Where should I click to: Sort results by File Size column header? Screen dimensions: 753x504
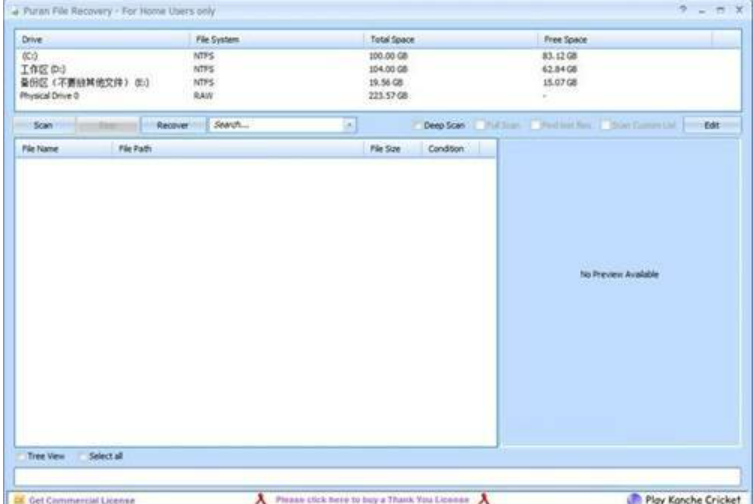pos(392,149)
